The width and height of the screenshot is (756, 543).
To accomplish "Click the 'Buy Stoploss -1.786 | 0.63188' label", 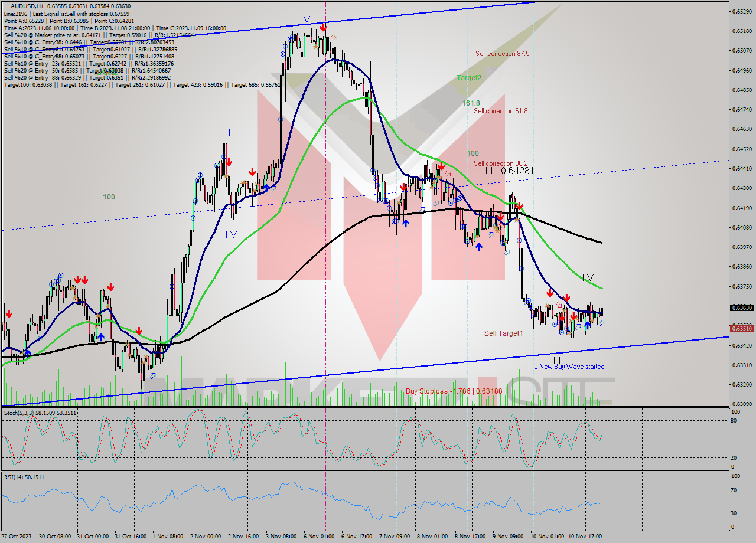I will click(x=454, y=391).
